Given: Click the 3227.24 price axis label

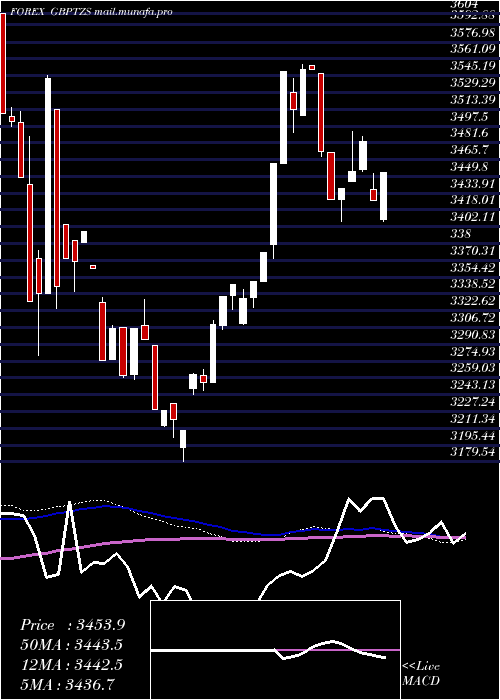Looking at the screenshot, I should [473, 402].
